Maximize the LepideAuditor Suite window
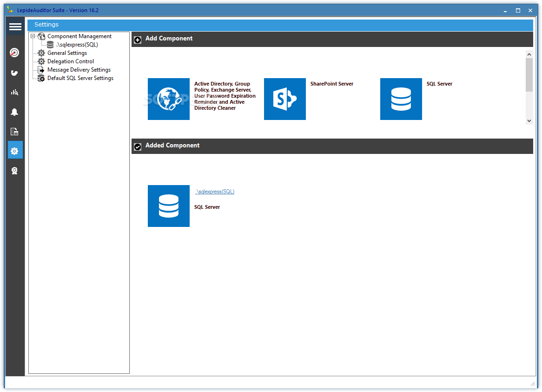Screen dimensions: 542x392 tap(518, 11)
